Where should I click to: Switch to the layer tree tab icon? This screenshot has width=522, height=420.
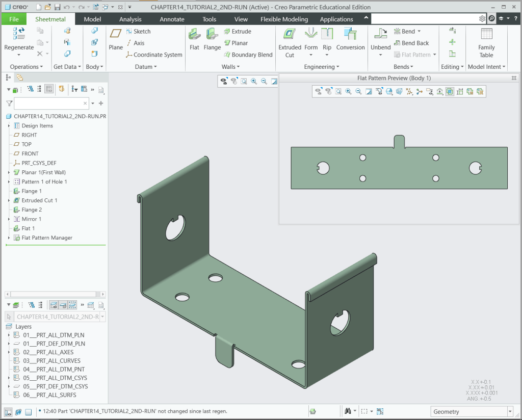(x=20, y=77)
